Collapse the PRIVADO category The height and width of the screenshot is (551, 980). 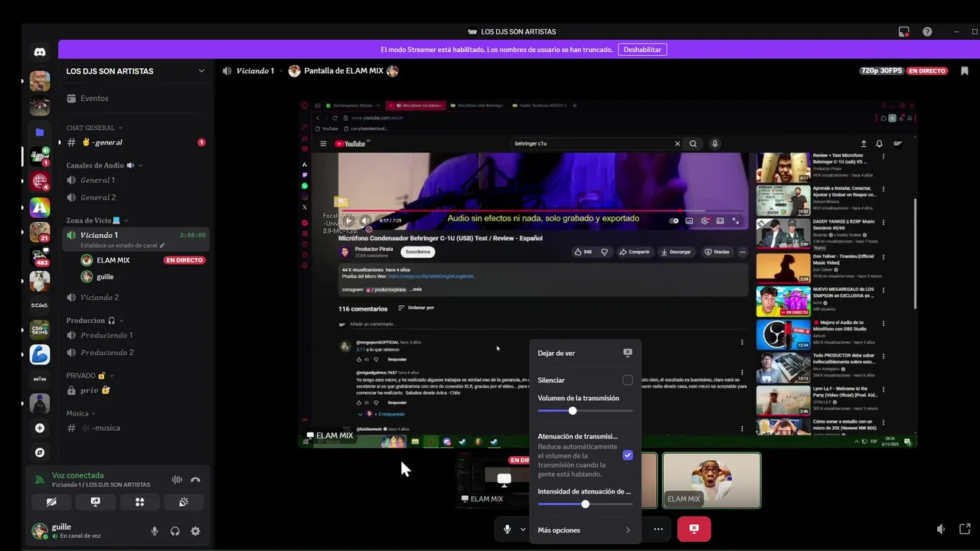[90, 376]
